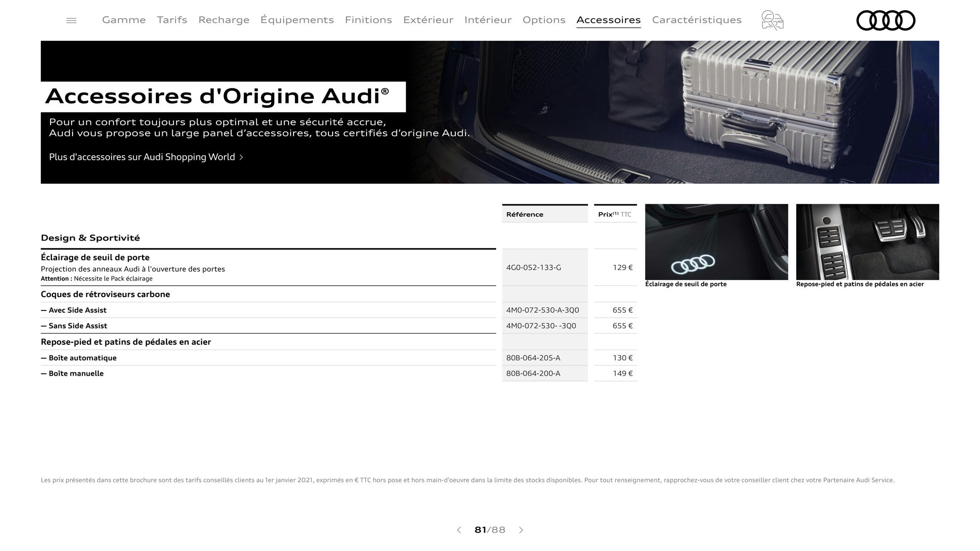Click reference 4M0-072-530-A-3Q0
980x551 pixels.
click(543, 310)
